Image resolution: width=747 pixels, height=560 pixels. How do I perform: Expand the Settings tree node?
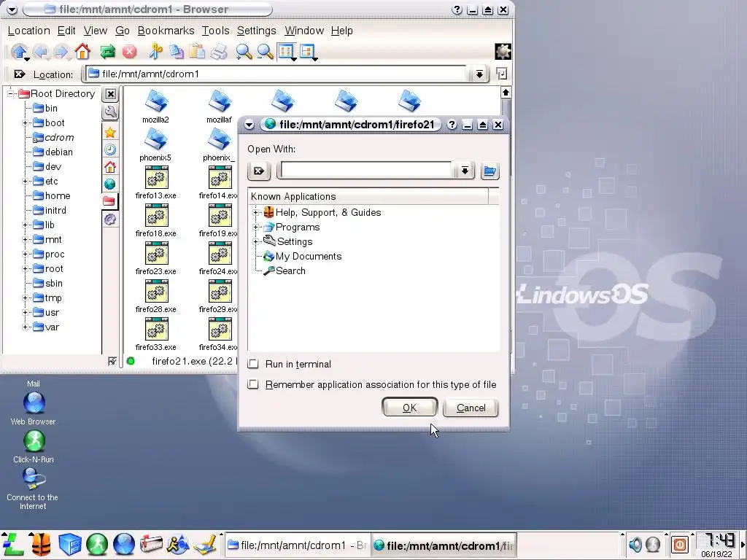coord(256,242)
